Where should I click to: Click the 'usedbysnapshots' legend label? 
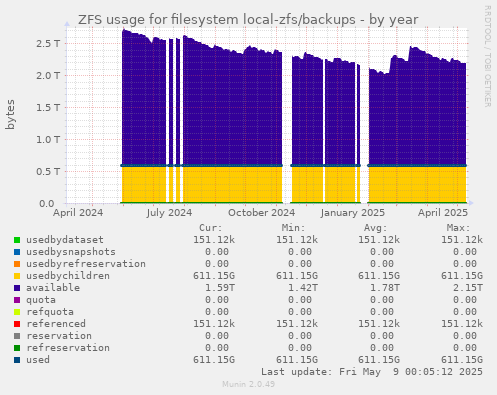coord(71,252)
